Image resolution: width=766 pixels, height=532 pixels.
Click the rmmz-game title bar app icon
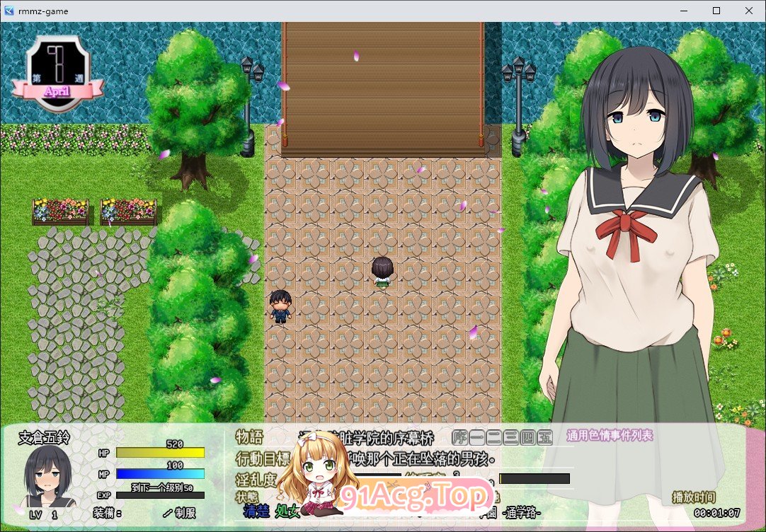[8, 11]
